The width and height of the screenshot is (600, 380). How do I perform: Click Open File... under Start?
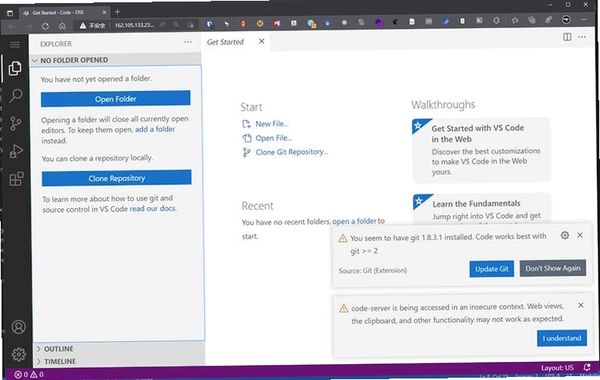pos(274,138)
